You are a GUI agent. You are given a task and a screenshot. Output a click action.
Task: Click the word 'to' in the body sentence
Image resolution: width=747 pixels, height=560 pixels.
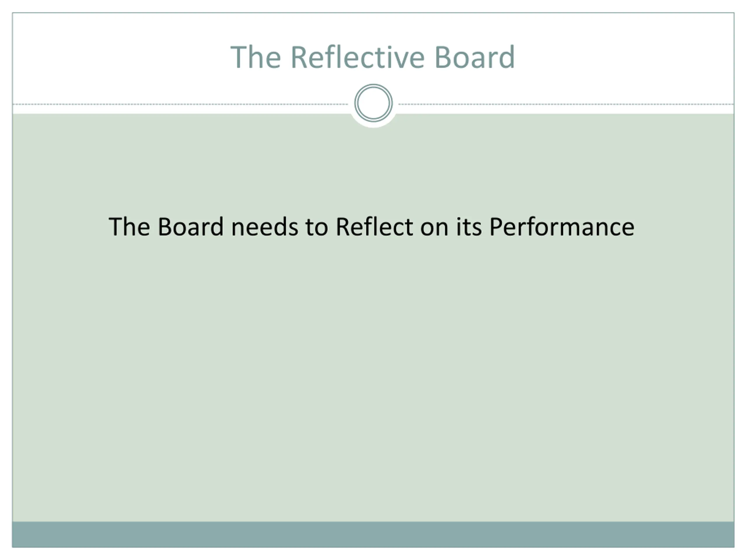click(x=317, y=228)
